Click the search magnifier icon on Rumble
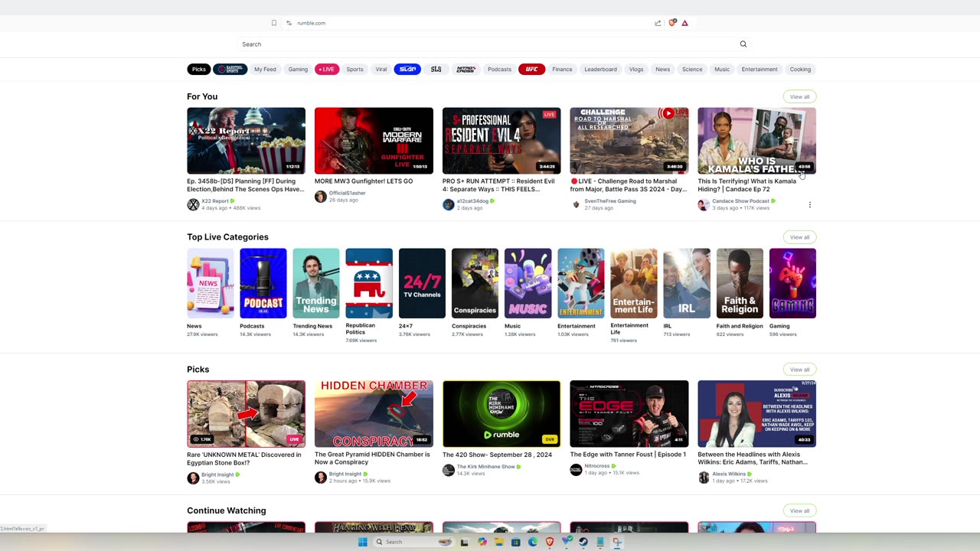The height and width of the screenshot is (551, 980). (x=743, y=44)
